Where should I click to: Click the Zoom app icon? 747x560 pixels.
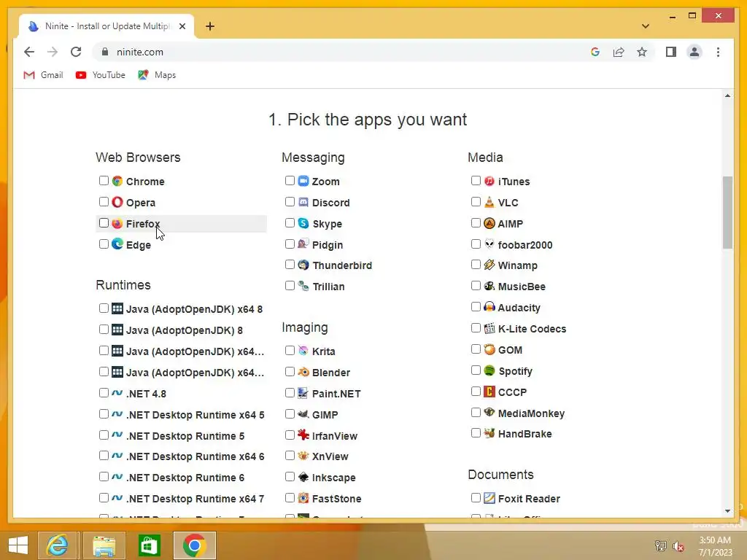pyautogui.click(x=303, y=181)
